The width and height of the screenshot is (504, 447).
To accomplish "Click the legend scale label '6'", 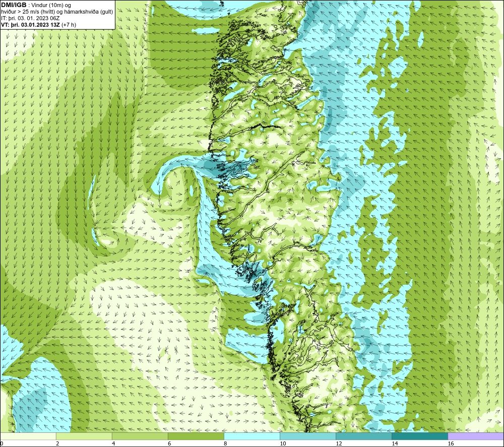I will tap(169, 443).
